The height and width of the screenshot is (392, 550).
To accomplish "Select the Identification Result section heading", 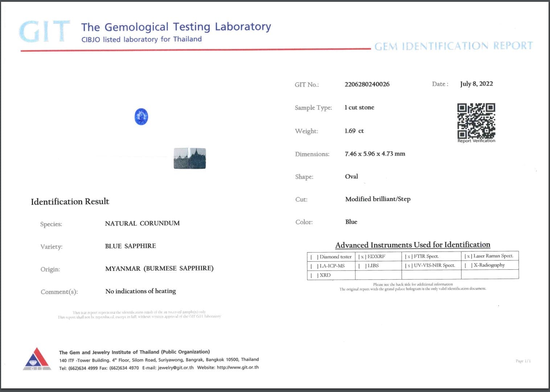I will [70, 201].
